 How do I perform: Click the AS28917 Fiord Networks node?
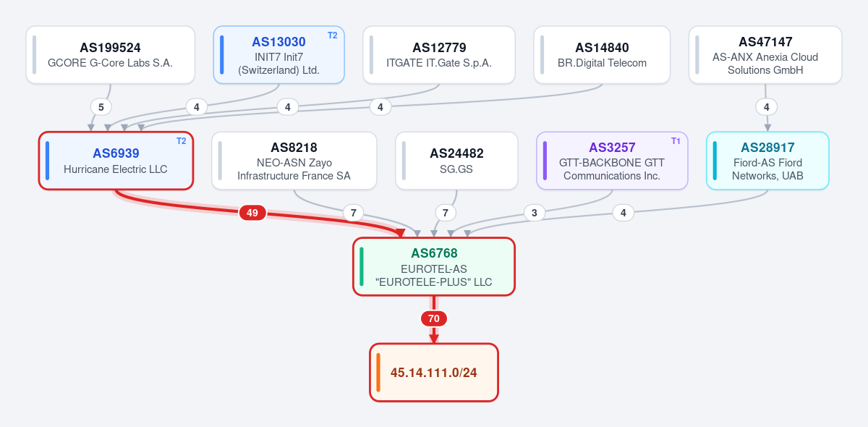(767, 161)
